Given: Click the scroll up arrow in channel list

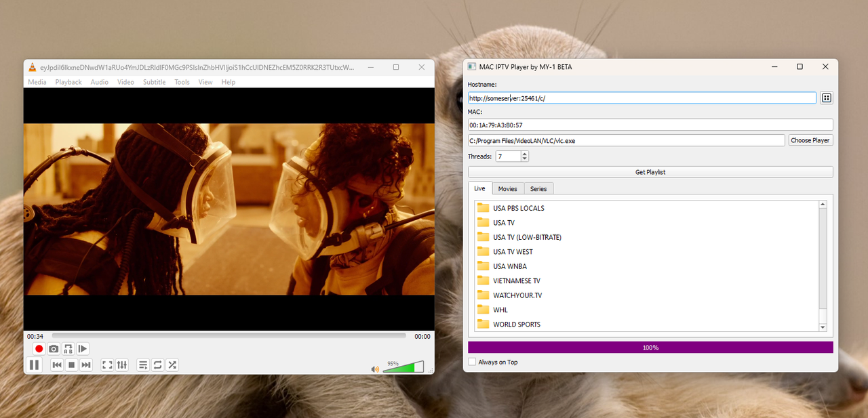Looking at the screenshot, I should point(823,204).
